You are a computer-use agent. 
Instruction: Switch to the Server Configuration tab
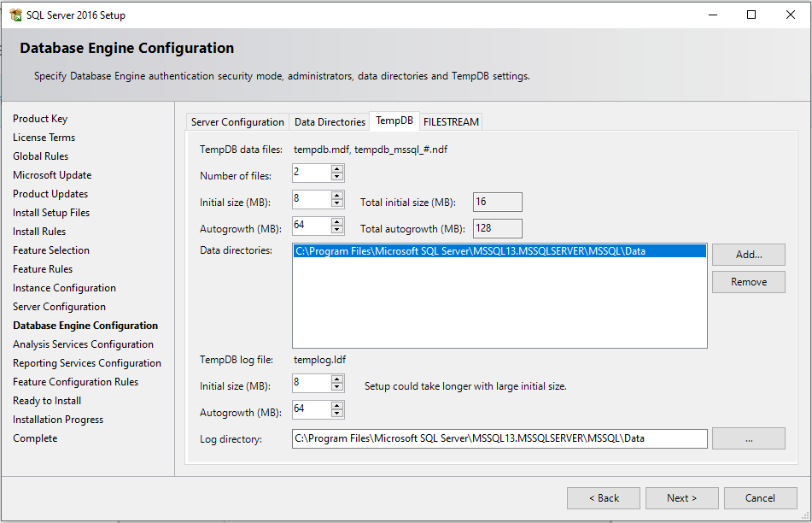pyautogui.click(x=237, y=122)
